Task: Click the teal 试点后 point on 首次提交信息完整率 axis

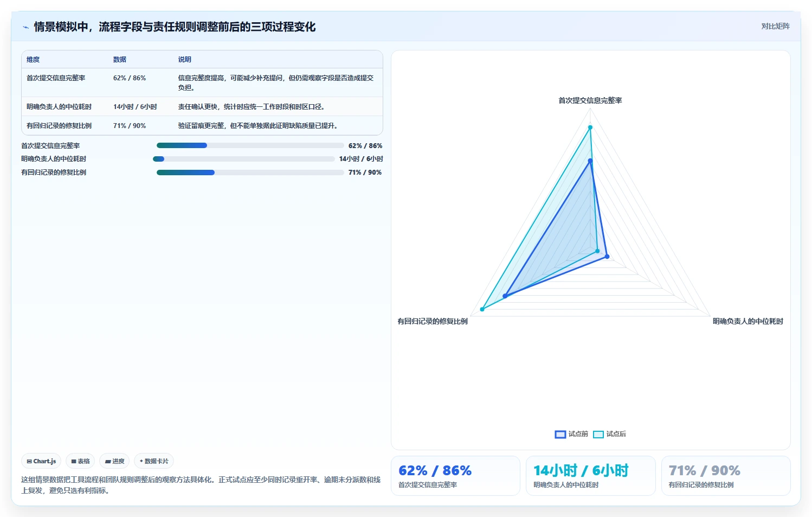Action: [x=590, y=127]
